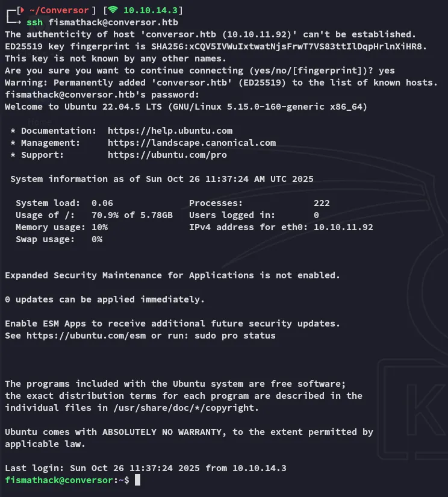Click the ssh fismathack@conversor.htb command text

point(102,22)
